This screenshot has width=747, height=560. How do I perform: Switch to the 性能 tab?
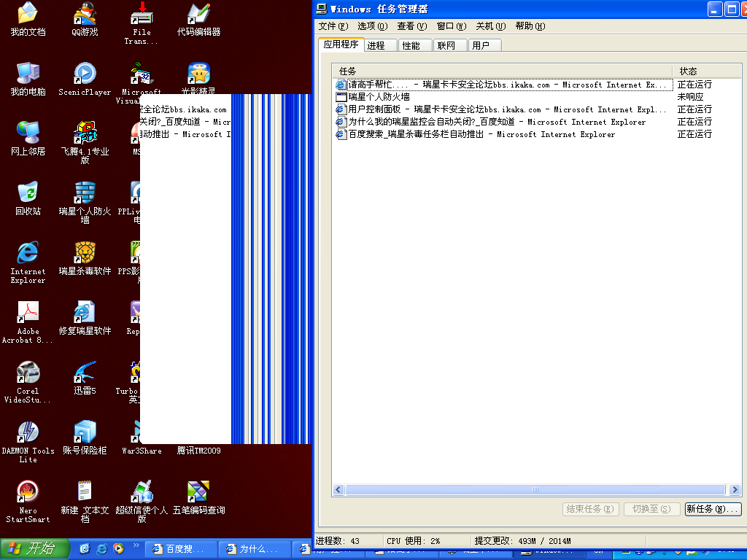[415, 45]
